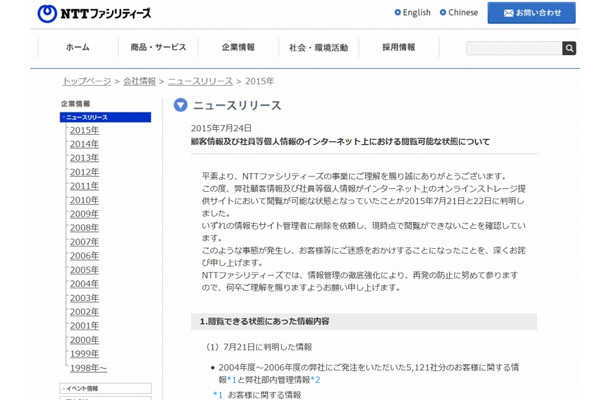Click the search magnifier button
The image size is (610, 400).
[569, 48]
